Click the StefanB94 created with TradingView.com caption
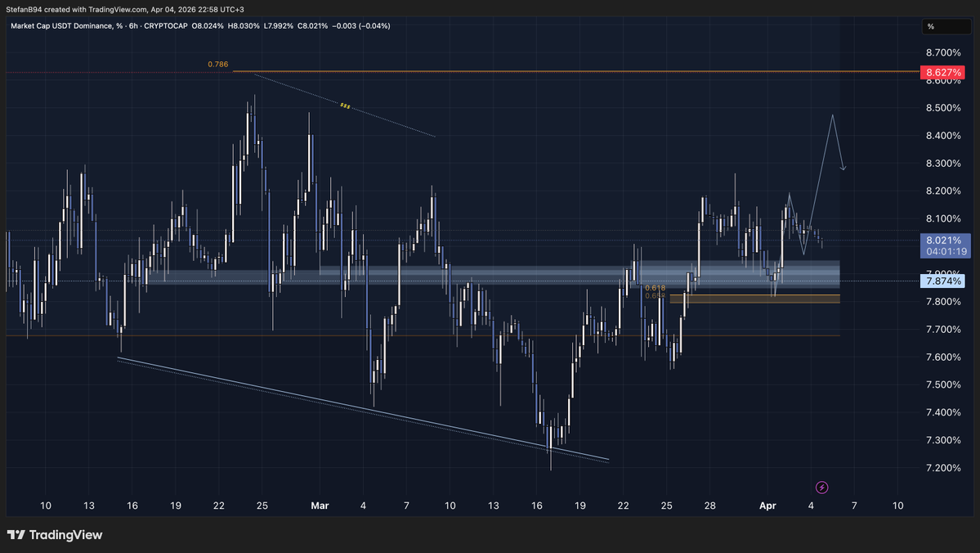This screenshot has width=980, height=553. point(125,9)
